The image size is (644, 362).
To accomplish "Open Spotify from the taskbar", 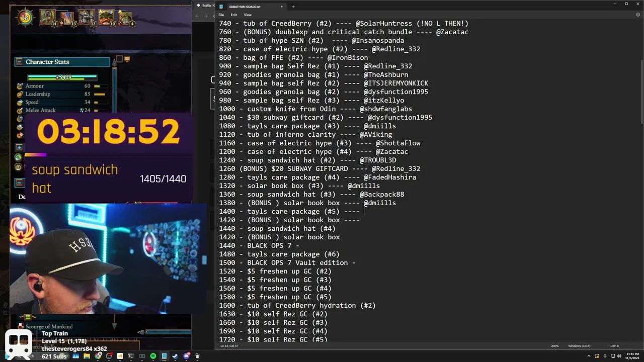I will (153, 356).
